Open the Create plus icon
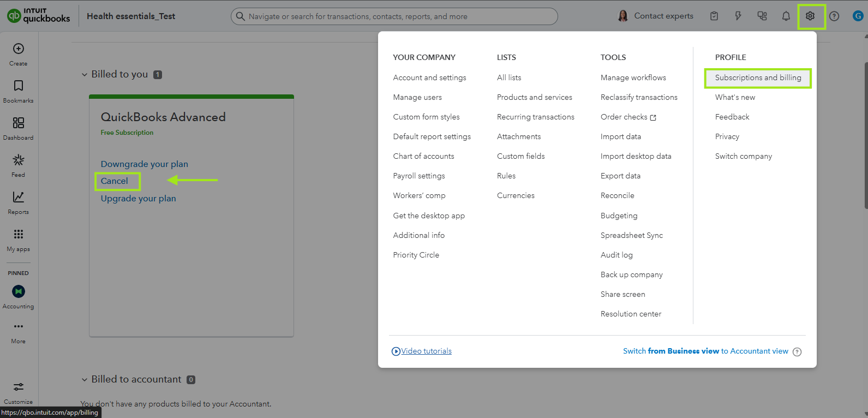The height and width of the screenshot is (418, 868). point(19,49)
